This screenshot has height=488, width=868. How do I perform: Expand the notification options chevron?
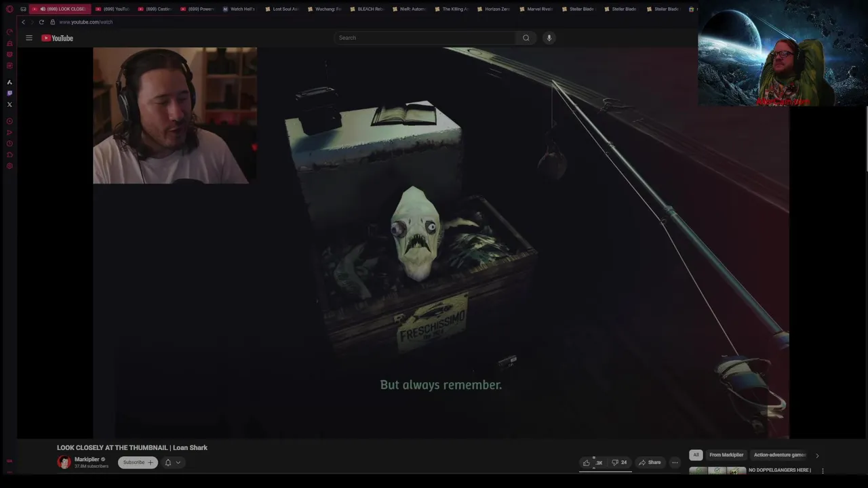[178, 462]
